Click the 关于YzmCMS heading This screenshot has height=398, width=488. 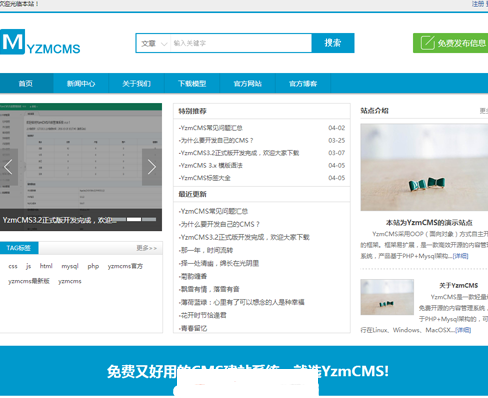coord(458,286)
